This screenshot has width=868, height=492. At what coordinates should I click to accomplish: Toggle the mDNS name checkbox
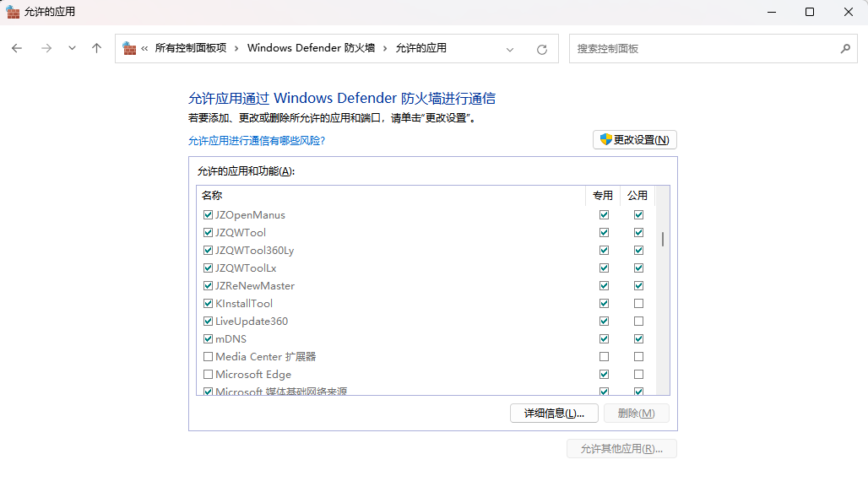pos(209,338)
